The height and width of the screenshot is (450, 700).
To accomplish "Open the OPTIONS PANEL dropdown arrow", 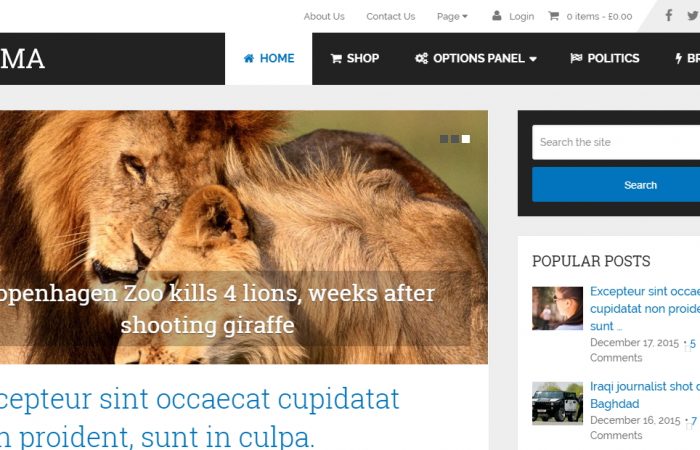I will (533, 59).
